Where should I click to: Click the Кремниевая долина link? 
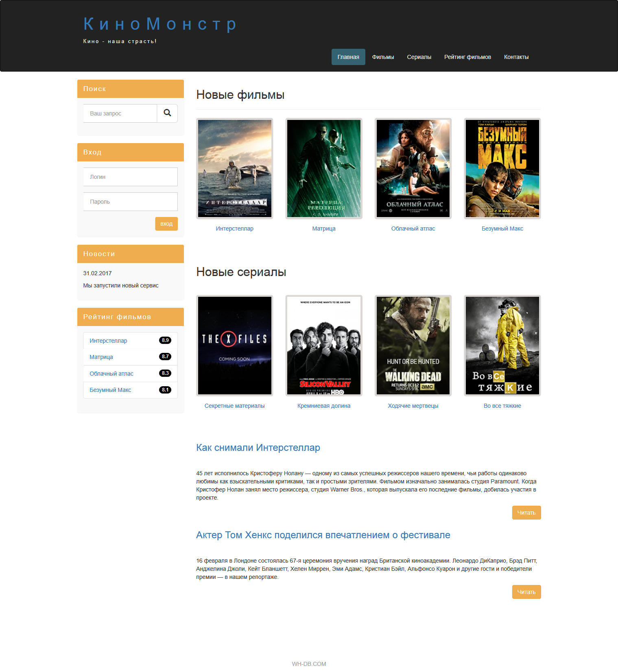click(x=324, y=406)
